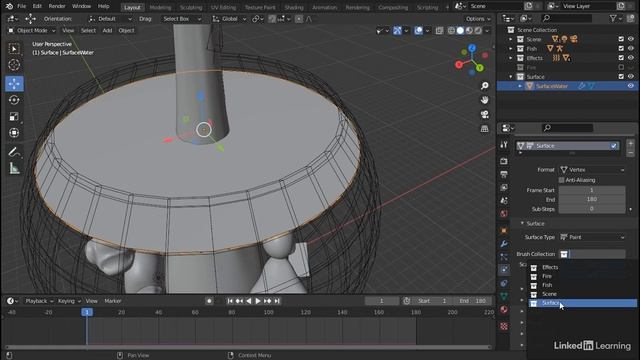Image resolution: width=640 pixels, height=360 pixels.
Task: Activate the Annotate tool
Action: click(14, 152)
